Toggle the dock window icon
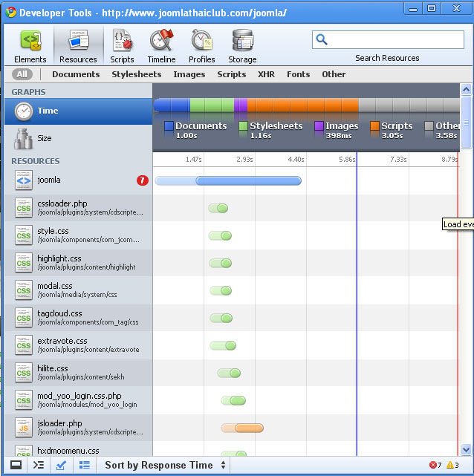Screen dimensions: 474x476 pos(16,465)
